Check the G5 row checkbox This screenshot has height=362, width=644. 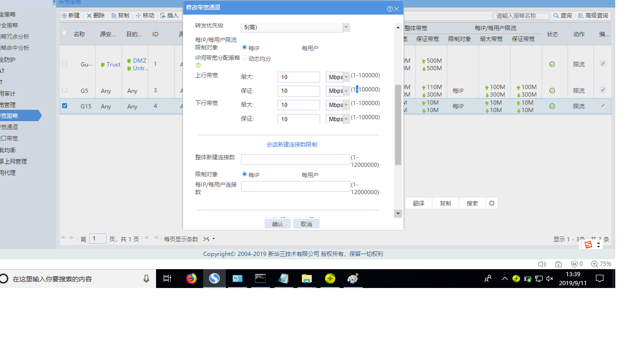[x=65, y=90]
